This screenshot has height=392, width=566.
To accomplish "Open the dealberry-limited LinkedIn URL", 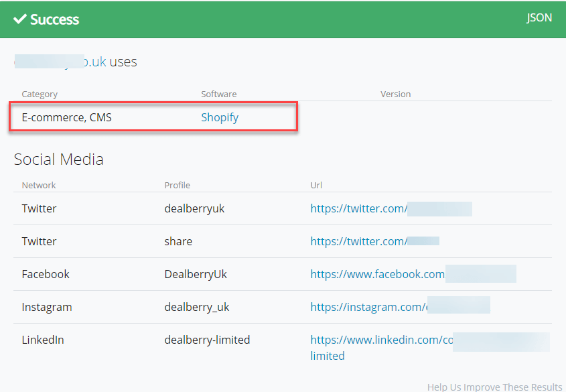I will coord(430,347).
